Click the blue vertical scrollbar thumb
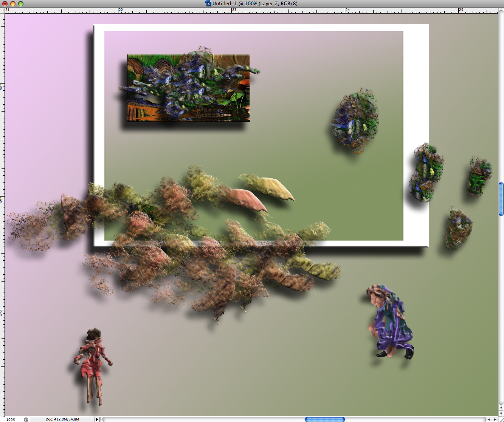Image resolution: width=504 pixels, height=422 pixels. coord(501,199)
